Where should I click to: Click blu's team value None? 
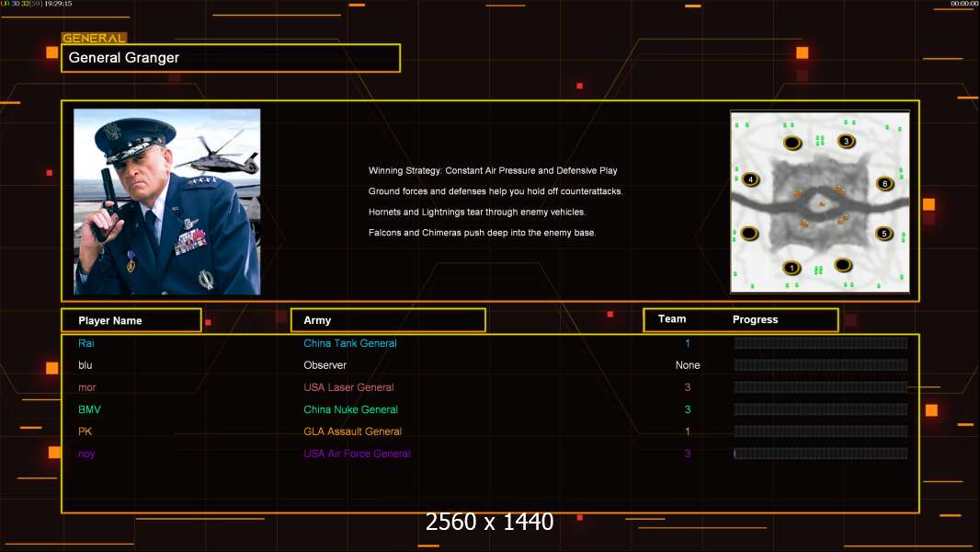(688, 365)
